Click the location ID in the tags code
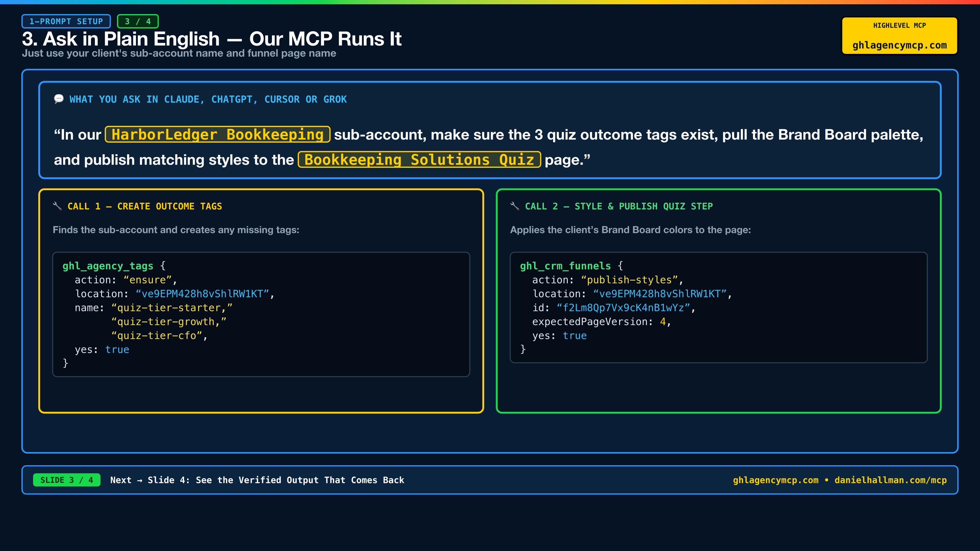Viewport: 980px width, 551px height. pos(202,294)
